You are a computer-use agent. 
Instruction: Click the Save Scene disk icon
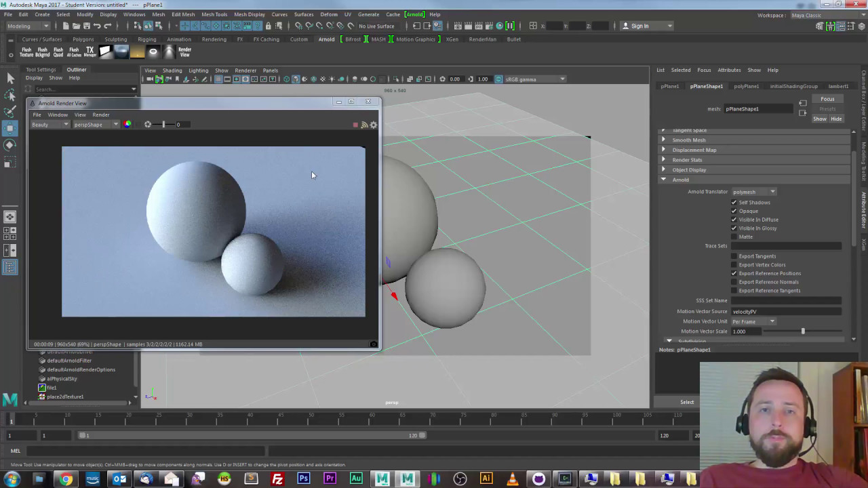86,26
